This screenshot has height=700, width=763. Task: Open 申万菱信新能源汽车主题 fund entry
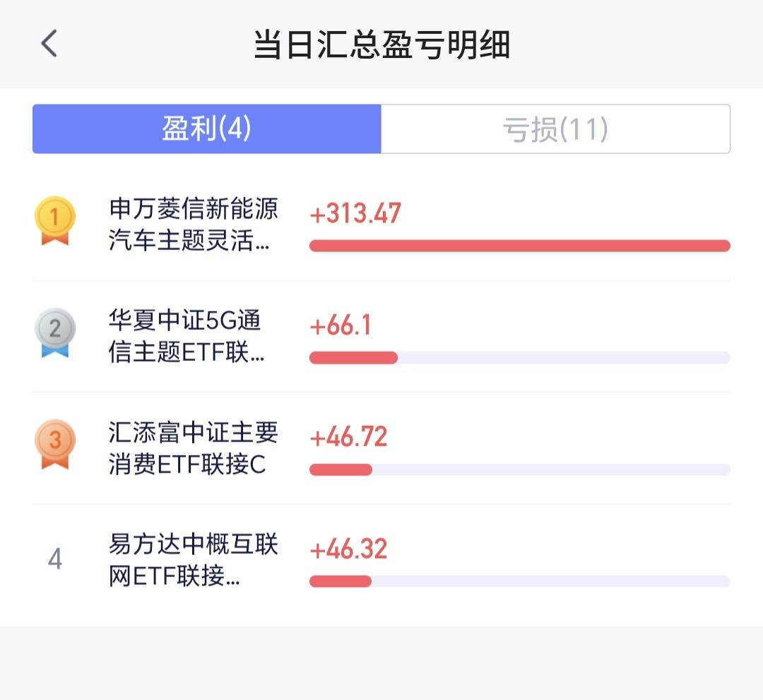pos(194,225)
